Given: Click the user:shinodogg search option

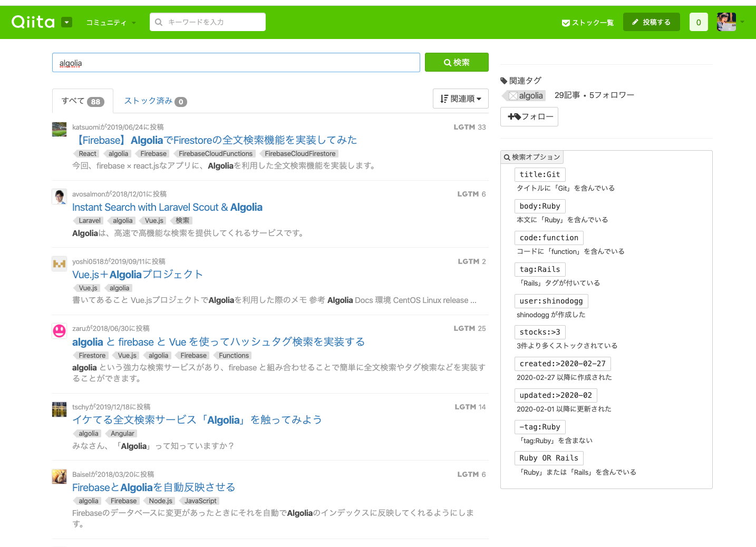Looking at the screenshot, I should [551, 301].
